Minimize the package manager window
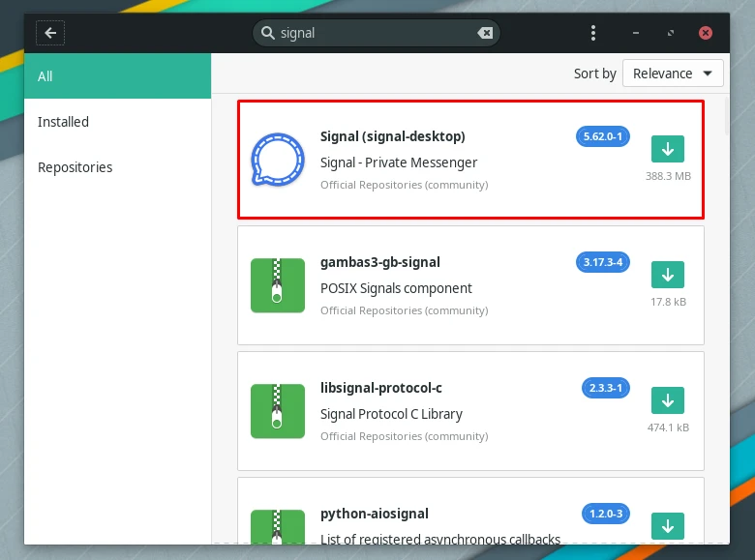Image resolution: width=755 pixels, height=560 pixels. coord(636,33)
